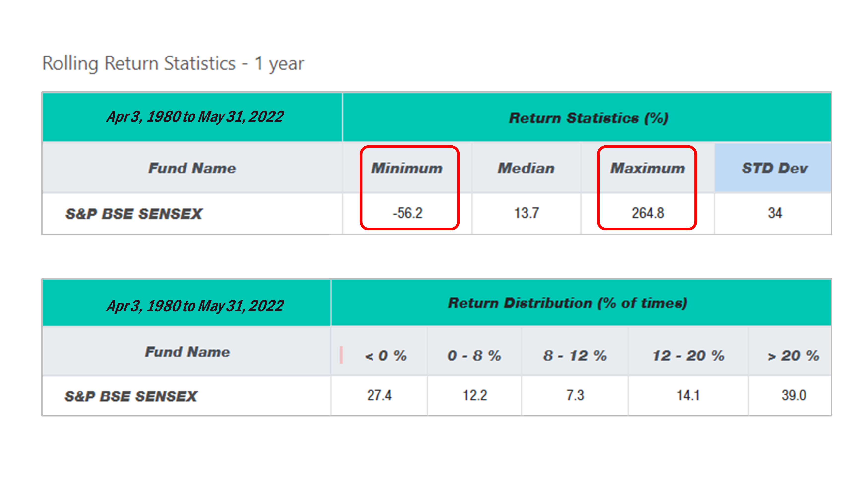The image size is (868, 488).
Task: Click the Median column header
Action: tap(526, 168)
